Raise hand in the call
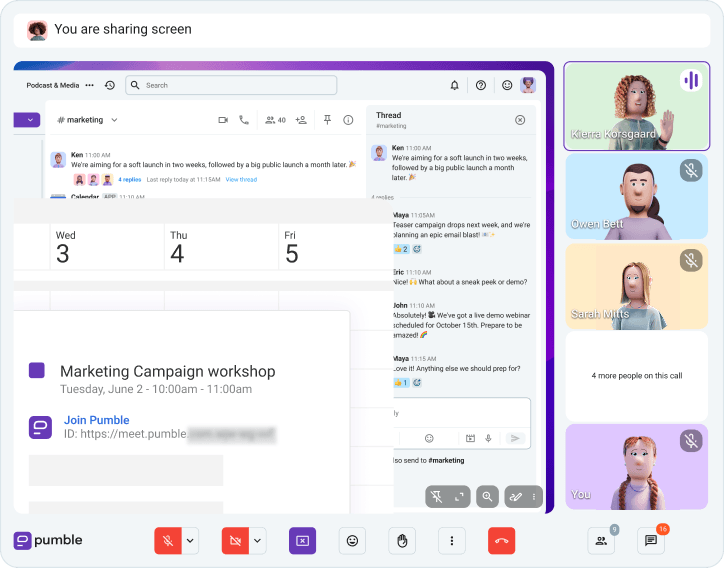Screen dimensions: 724x568 point(402,540)
